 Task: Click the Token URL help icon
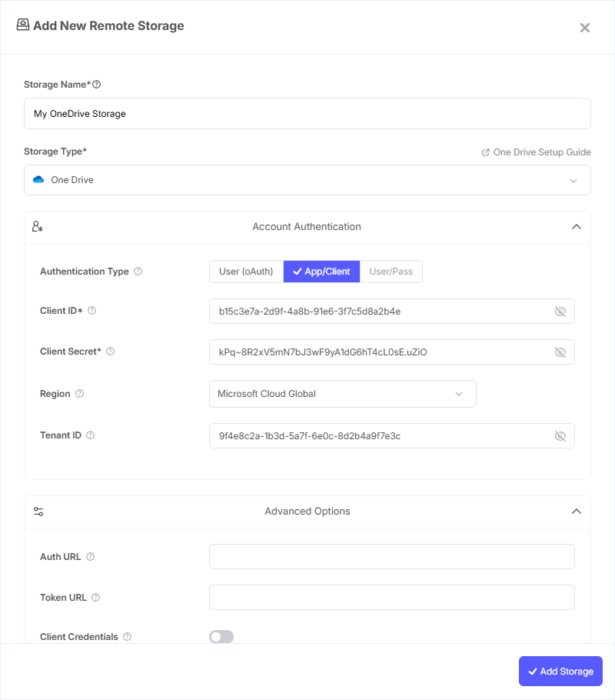[x=96, y=598]
